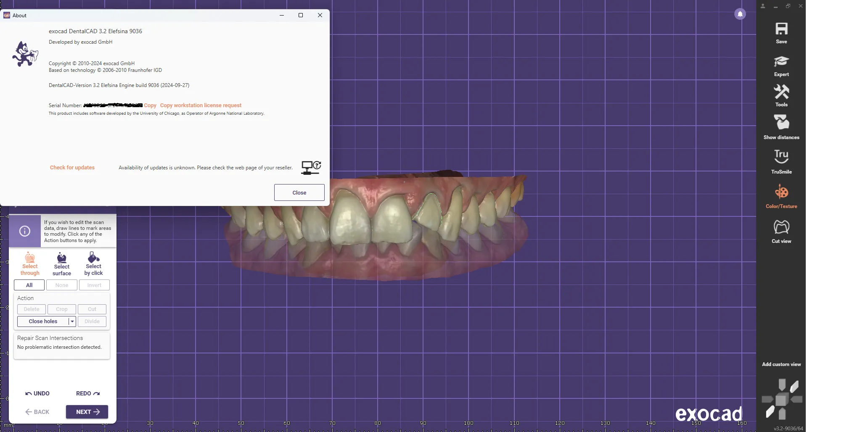
Task: Click UNDO in wizard panel
Action: [x=37, y=393]
